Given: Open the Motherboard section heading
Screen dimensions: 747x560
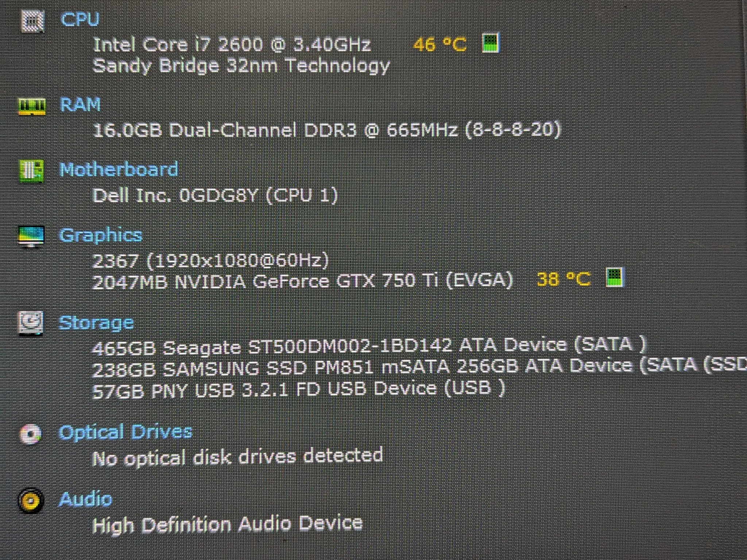Looking at the screenshot, I should tap(119, 170).
